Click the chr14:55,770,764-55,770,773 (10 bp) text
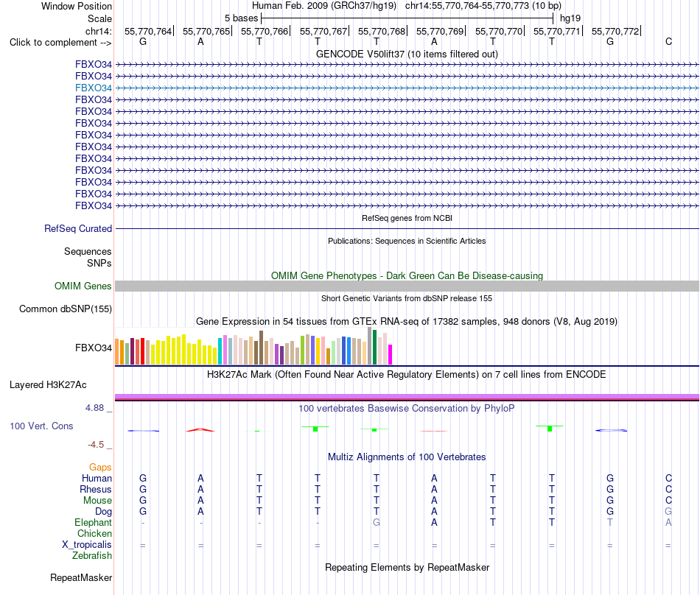The width and height of the screenshot is (700, 595). tap(483, 6)
